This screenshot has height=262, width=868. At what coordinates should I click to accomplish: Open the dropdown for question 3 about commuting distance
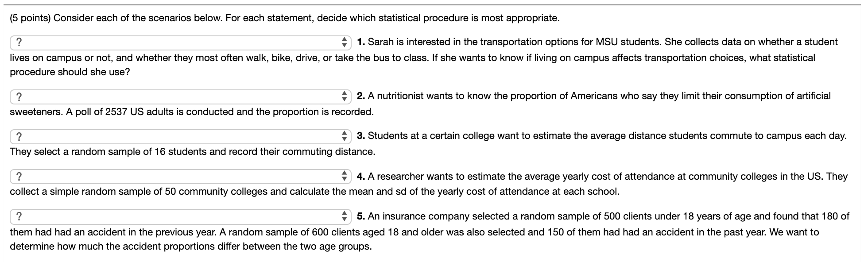point(177,136)
